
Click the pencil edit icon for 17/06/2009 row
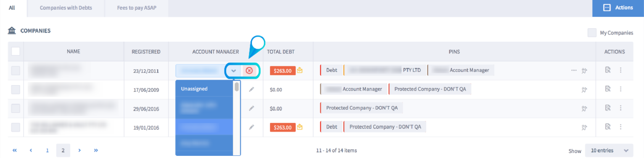tap(251, 89)
